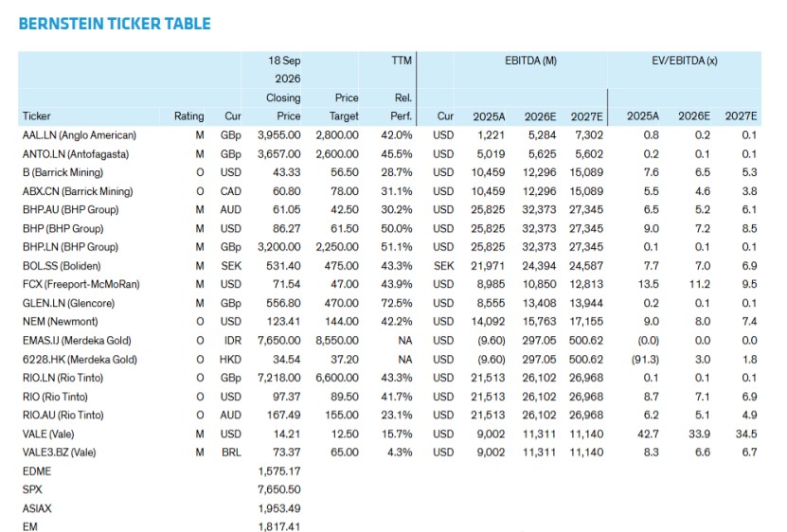The image size is (787, 532).
Task: Click the SPX index value 7,650.50
Action: [x=279, y=489]
